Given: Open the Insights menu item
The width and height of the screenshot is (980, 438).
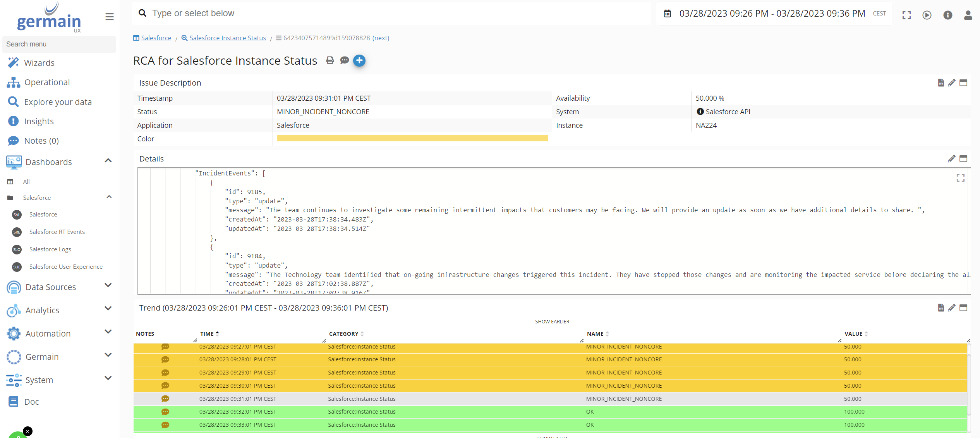Looking at the screenshot, I should [39, 121].
